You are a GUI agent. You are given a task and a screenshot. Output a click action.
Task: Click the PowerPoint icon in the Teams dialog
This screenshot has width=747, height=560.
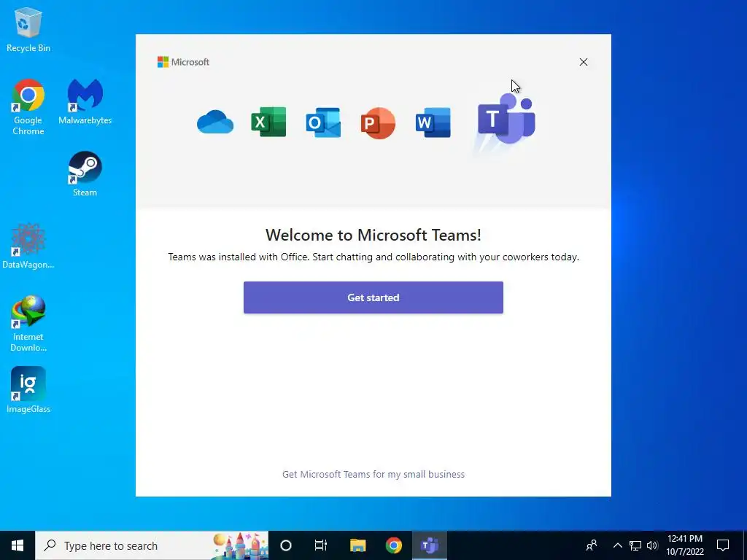pyautogui.click(x=379, y=122)
